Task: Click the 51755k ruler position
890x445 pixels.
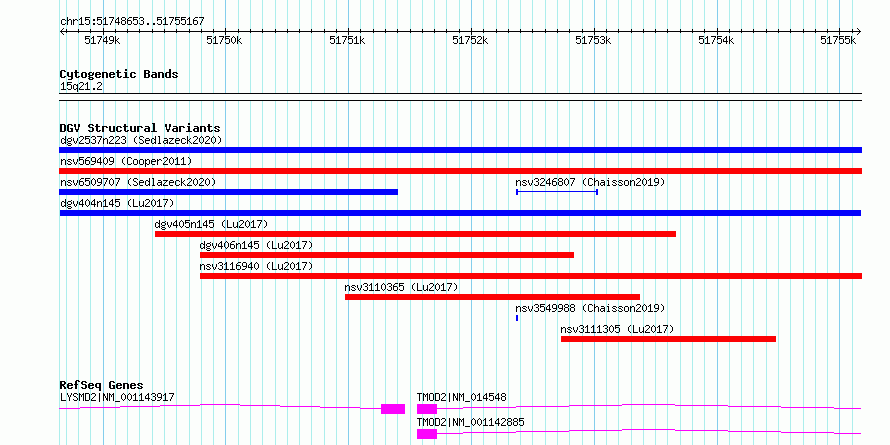Action: pos(839,40)
